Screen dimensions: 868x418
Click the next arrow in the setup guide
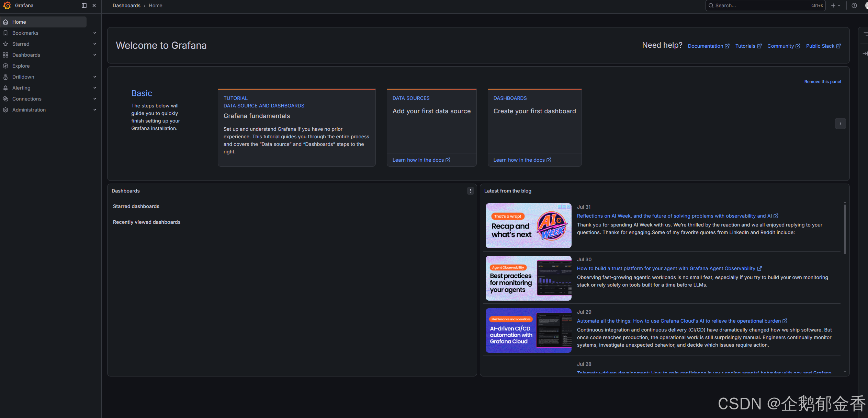coord(840,124)
